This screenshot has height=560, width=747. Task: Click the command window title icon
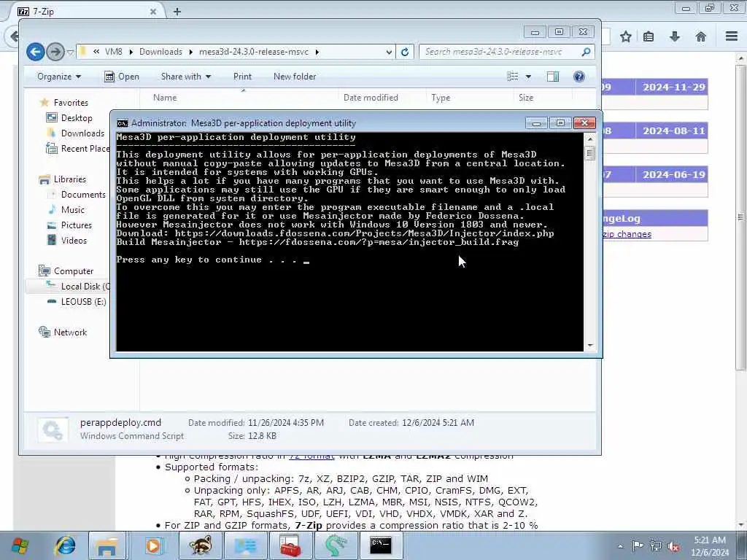click(x=123, y=123)
